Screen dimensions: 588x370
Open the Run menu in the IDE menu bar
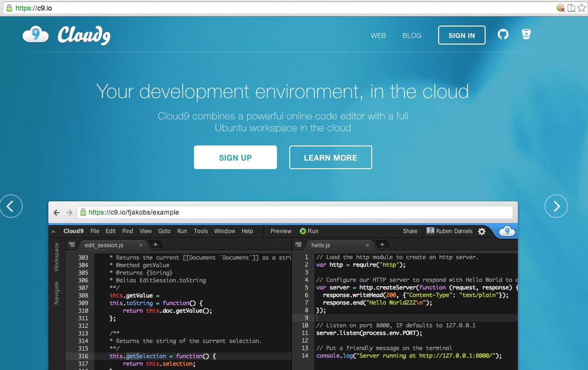182,231
